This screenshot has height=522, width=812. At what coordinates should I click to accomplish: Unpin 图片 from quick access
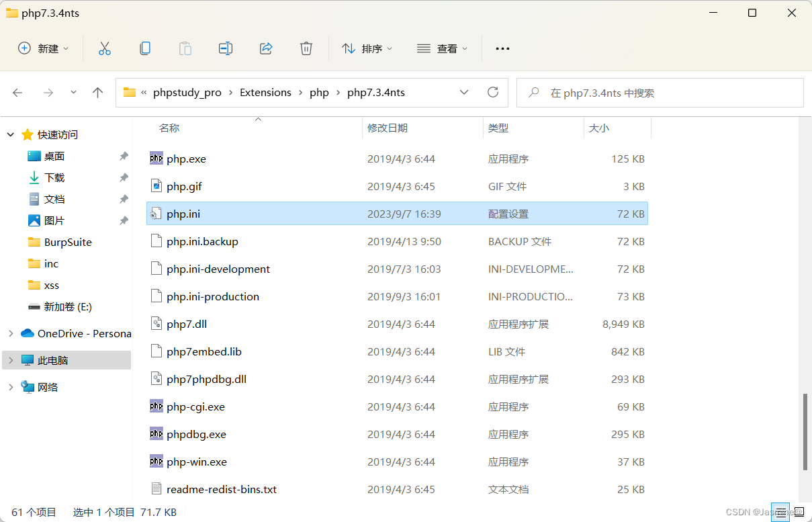tap(124, 220)
